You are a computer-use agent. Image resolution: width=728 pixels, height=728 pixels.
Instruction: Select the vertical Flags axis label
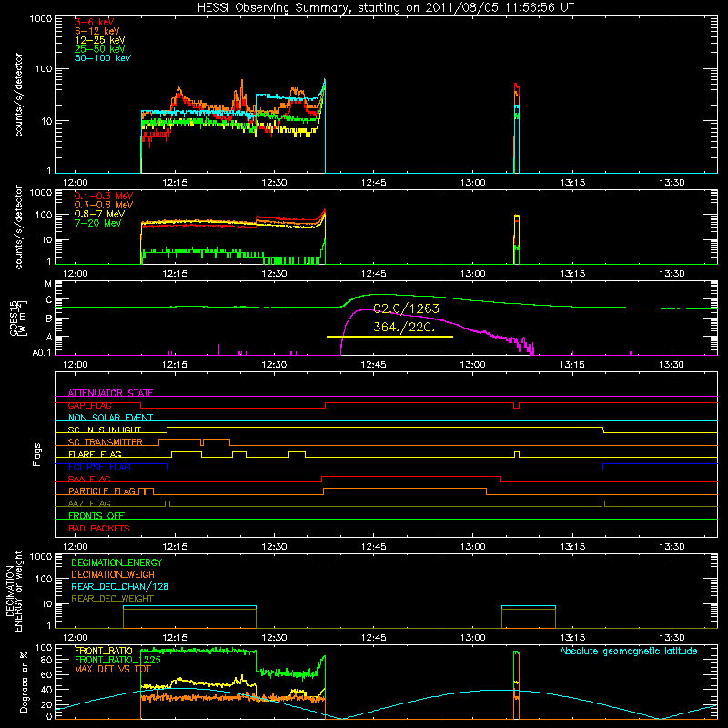click(x=36, y=454)
